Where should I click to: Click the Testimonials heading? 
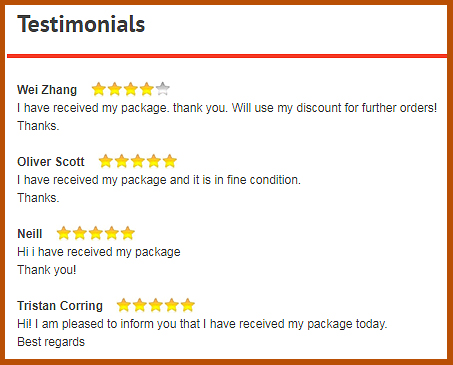(x=81, y=24)
